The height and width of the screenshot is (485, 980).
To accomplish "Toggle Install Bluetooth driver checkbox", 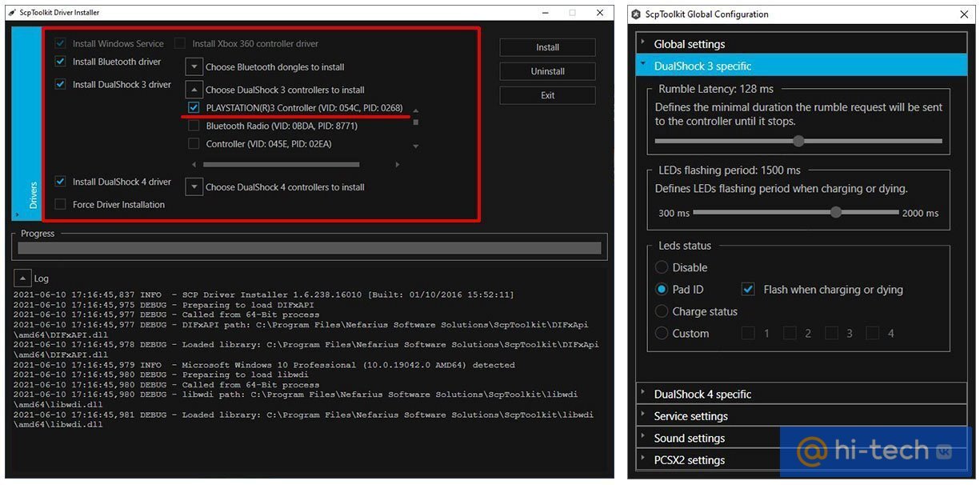I will 60,62.
